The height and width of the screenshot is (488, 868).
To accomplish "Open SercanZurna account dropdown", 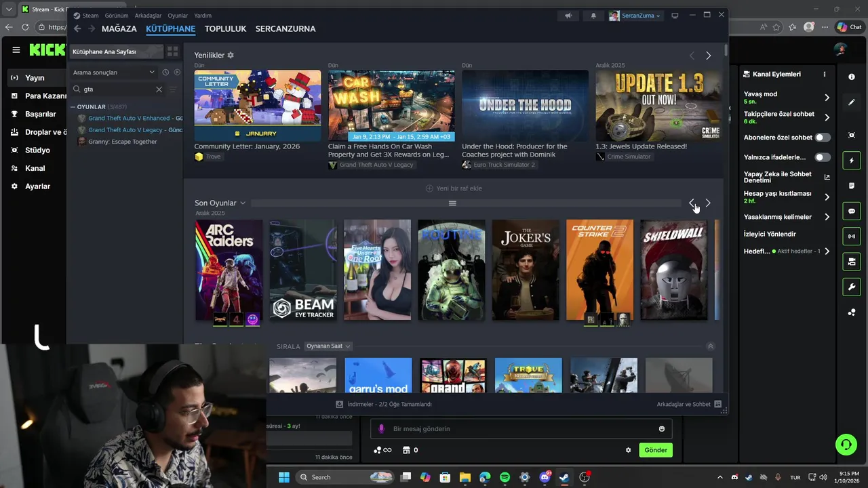I will pyautogui.click(x=635, y=16).
